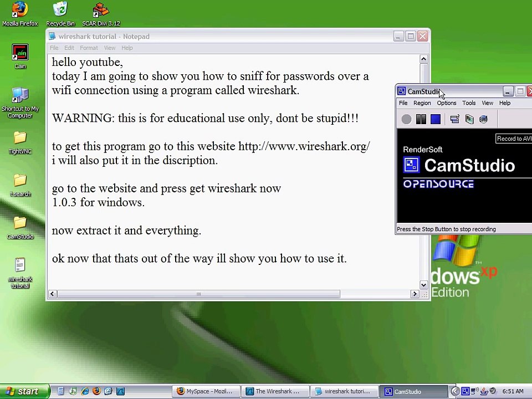Click CamStudio icon in system tray

pos(465,391)
